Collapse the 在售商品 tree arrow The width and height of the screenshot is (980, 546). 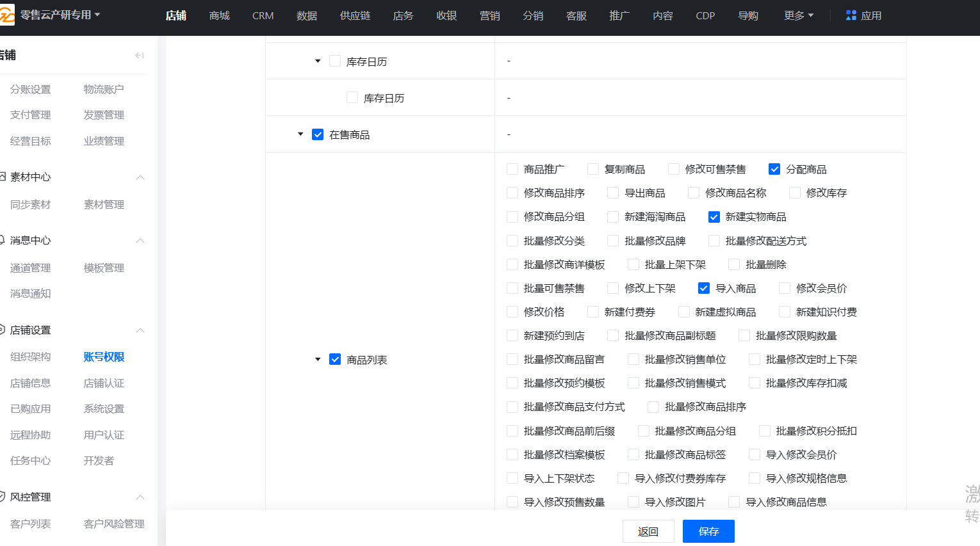[x=300, y=134]
